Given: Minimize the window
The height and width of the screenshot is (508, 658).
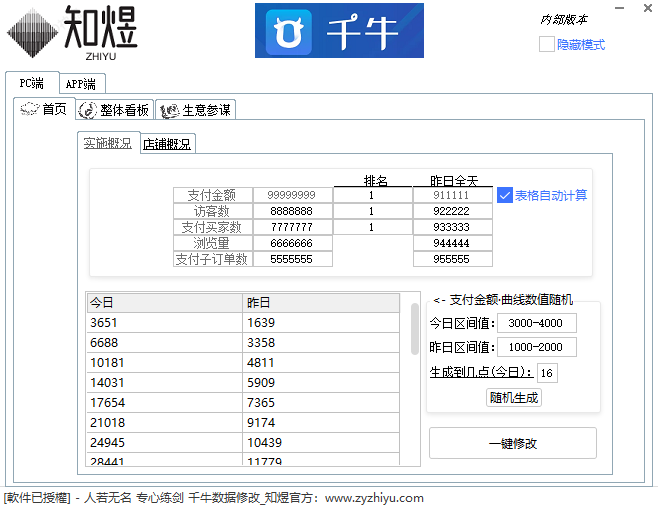Looking at the screenshot, I should coord(619,8).
